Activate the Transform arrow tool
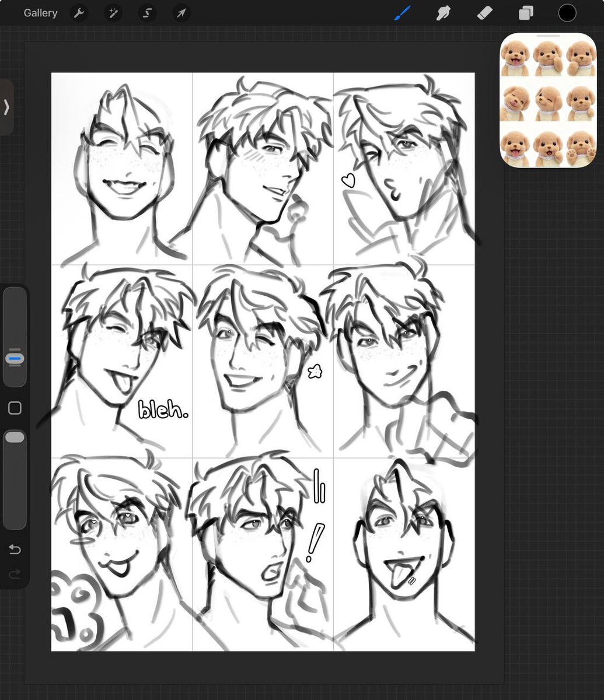Viewport: 604px width, 700px height. click(x=181, y=13)
